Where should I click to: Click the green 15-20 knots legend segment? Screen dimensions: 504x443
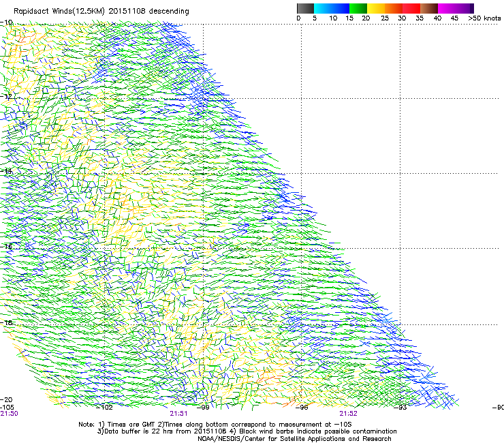[358, 8]
